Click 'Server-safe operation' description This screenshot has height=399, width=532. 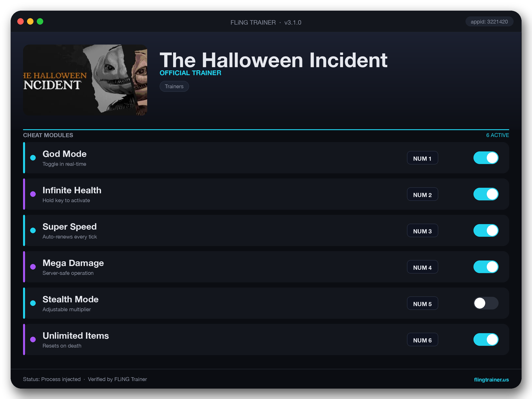pyautogui.click(x=68, y=273)
